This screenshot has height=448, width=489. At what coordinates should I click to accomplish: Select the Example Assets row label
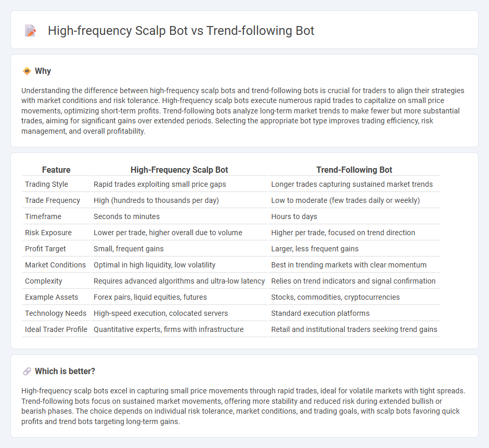tap(52, 297)
